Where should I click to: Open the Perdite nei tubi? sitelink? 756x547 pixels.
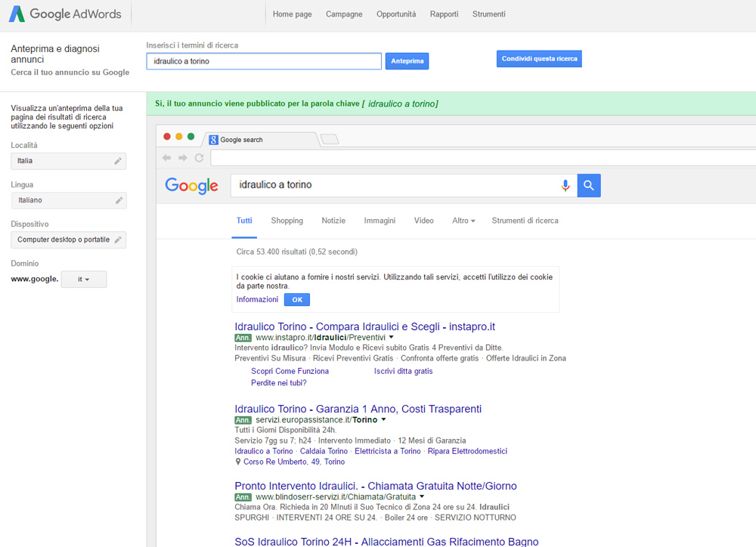coord(279,382)
